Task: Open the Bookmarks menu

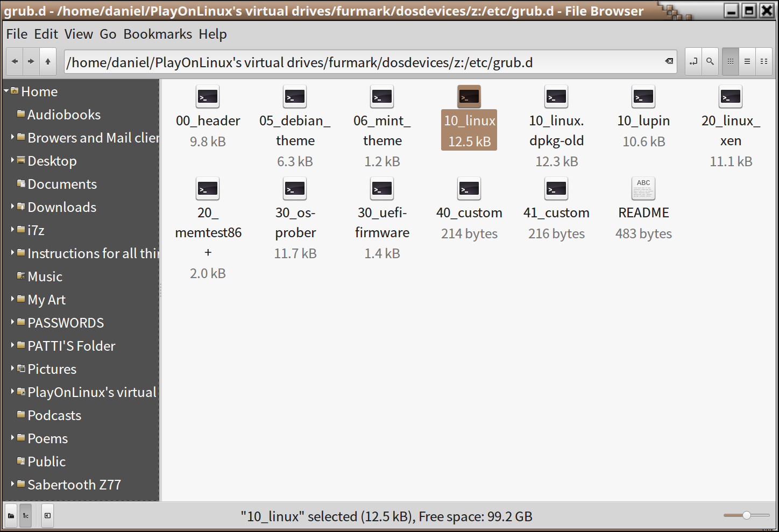Action: pyautogui.click(x=158, y=34)
